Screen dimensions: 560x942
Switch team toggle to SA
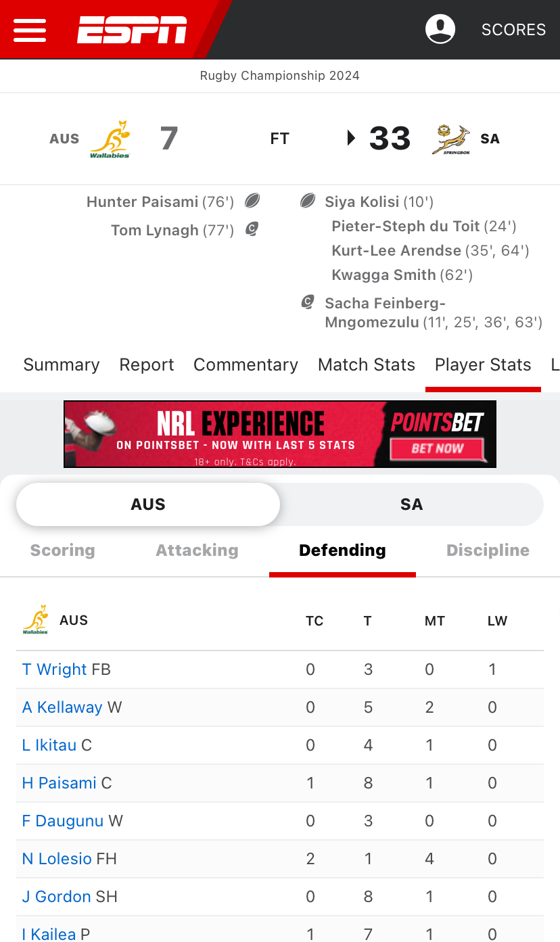coord(411,504)
